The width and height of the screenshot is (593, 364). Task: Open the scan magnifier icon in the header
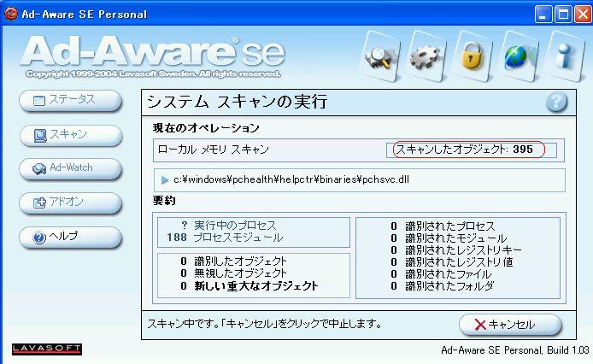point(380,57)
